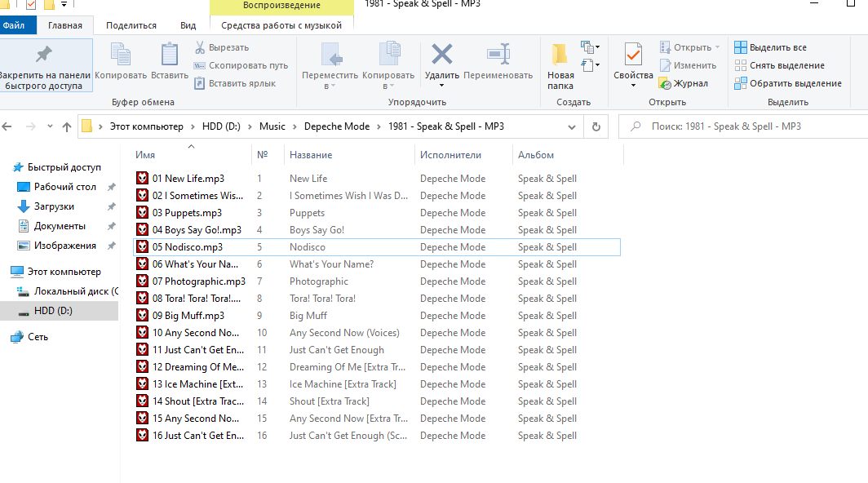The height and width of the screenshot is (483, 868).
Task: Open the Open (Открыть) dropdown arrow
Action: pyautogui.click(x=717, y=47)
